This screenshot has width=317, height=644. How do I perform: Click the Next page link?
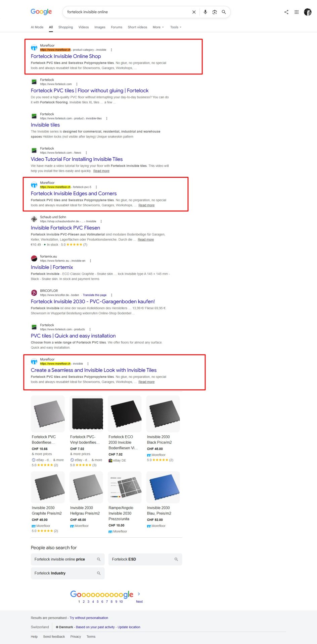pyautogui.click(x=139, y=602)
